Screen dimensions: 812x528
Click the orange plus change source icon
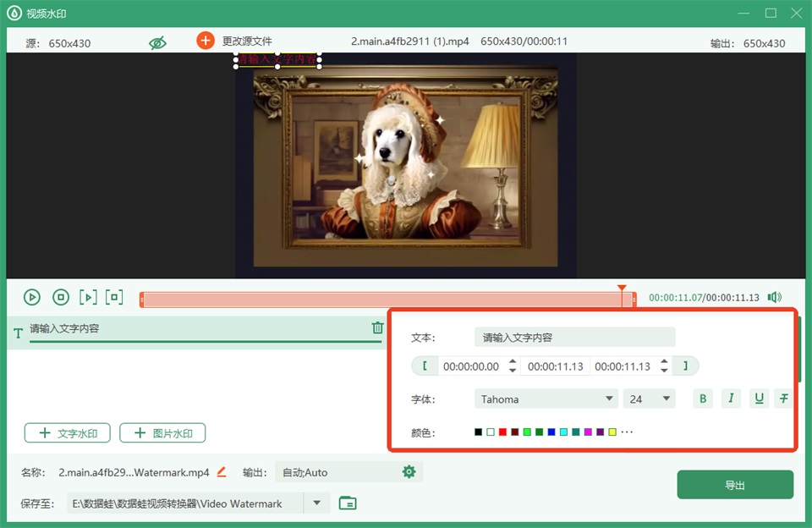click(206, 41)
